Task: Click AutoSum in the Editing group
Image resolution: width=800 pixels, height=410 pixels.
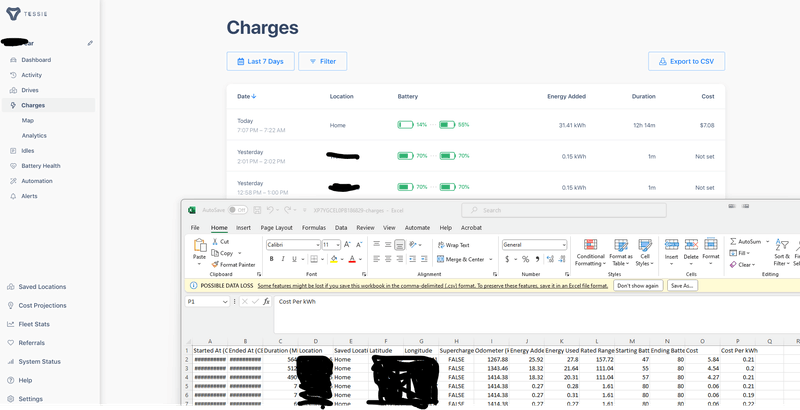Action: tap(745, 242)
